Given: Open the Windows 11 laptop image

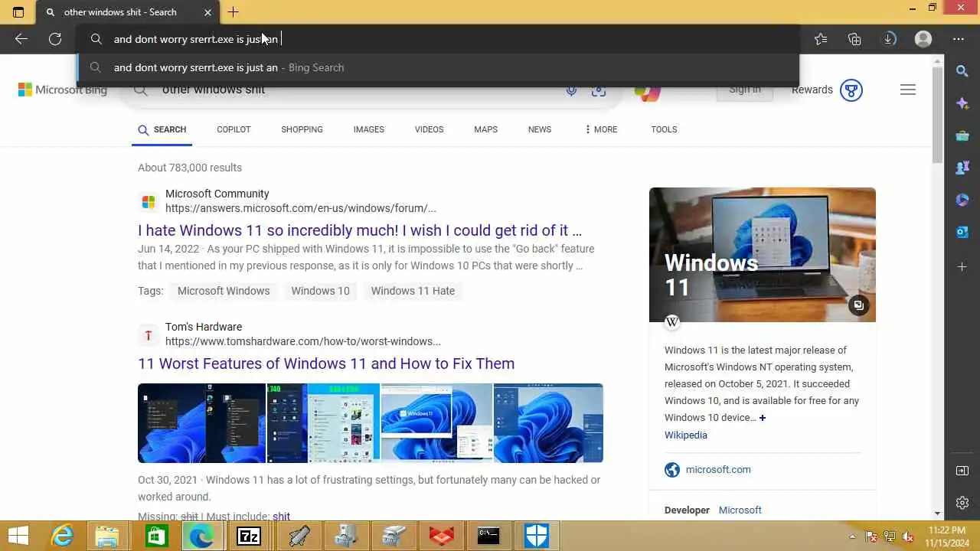Looking at the screenshot, I should (x=762, y=254).
